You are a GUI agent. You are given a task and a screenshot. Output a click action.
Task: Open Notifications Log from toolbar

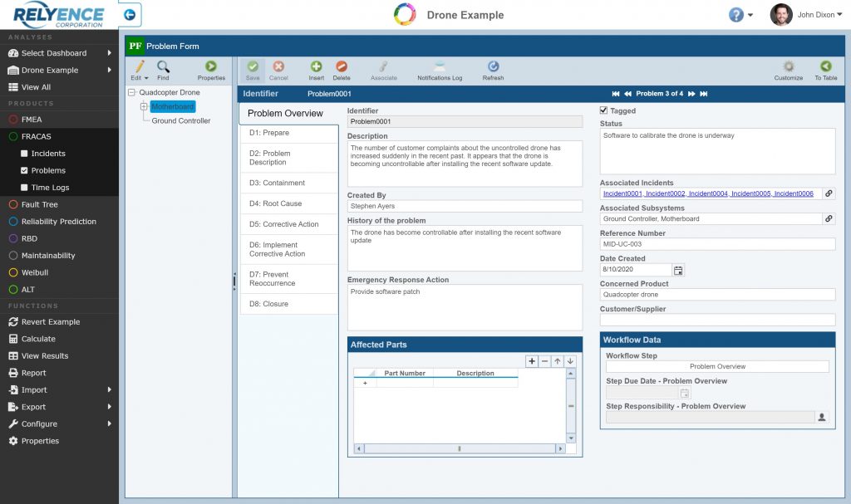(440, 67)
